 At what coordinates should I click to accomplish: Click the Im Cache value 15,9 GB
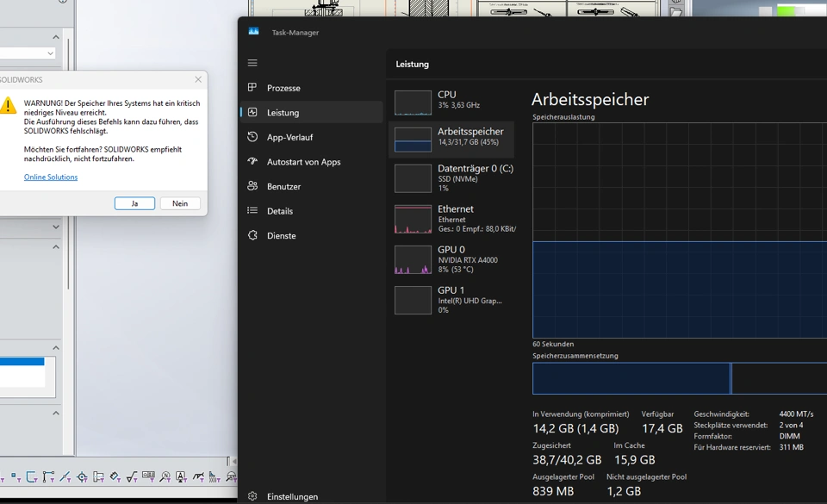[635, 460]
